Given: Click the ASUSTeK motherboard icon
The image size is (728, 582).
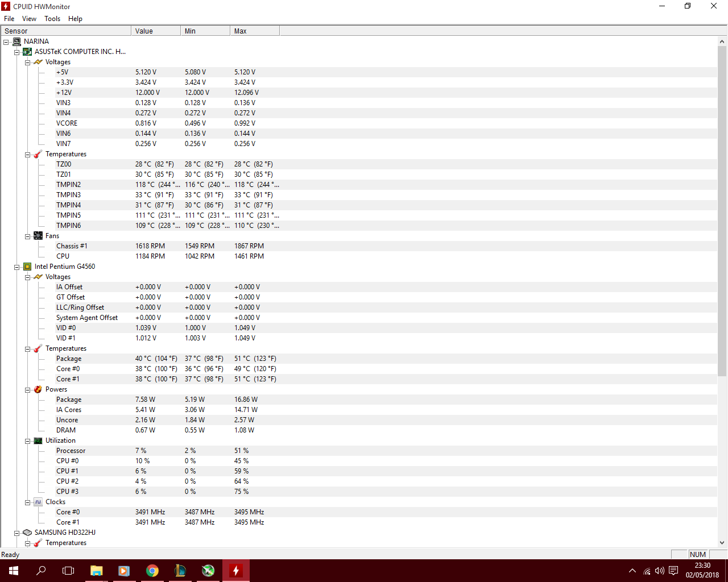Looking at the screenshot, I should click(x=27, y=52).
